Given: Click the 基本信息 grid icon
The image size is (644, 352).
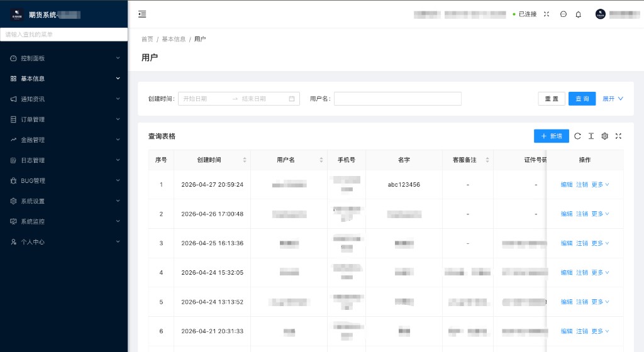Looking at the screenshot, I should 13,79.
